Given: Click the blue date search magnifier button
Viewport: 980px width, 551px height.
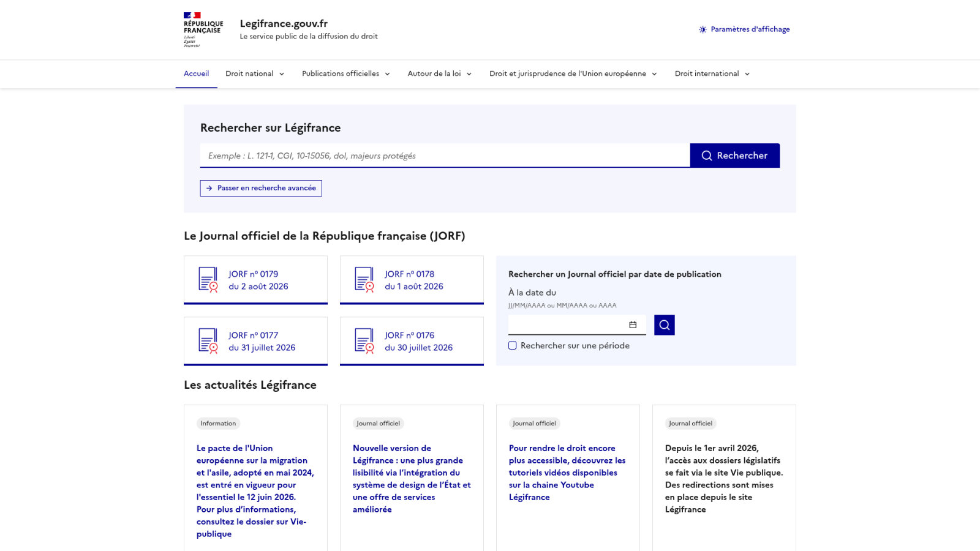Looking at the screenshot, I should tap(665, 325).
